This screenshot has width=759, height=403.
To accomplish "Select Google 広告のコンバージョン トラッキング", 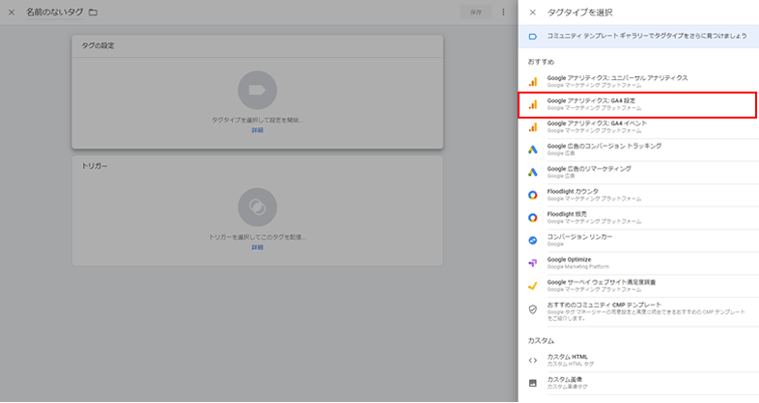I will click(x=638, y=149).
